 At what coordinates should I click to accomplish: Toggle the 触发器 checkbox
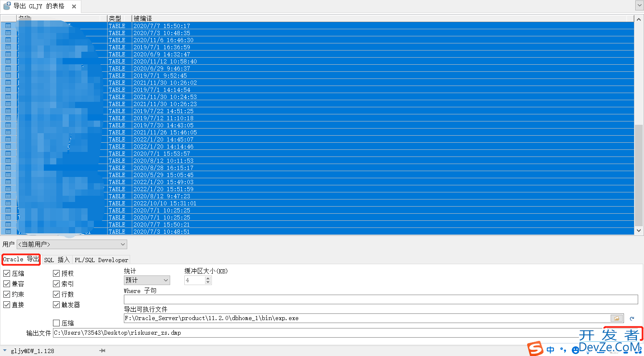tap(56, 305)
